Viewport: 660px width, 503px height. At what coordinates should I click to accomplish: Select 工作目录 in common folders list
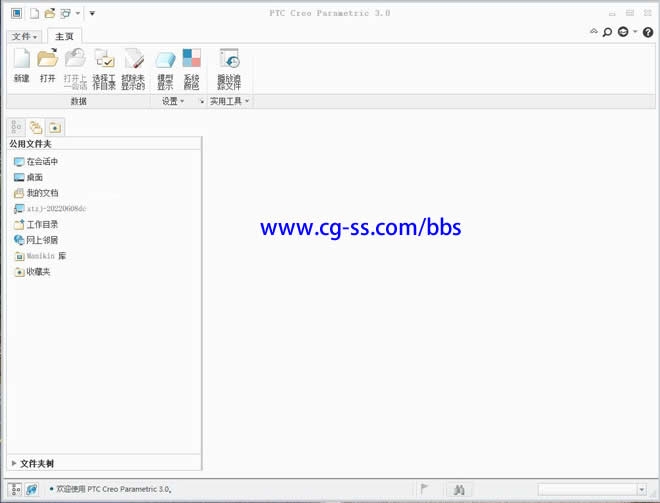42,225
